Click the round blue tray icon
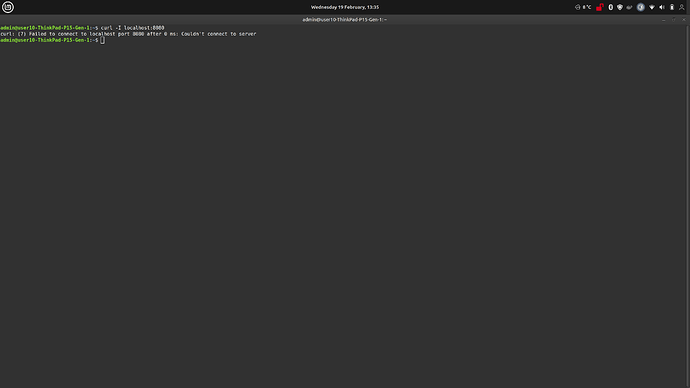This screenshot has height=388, width=690. (x=641, y=7)
